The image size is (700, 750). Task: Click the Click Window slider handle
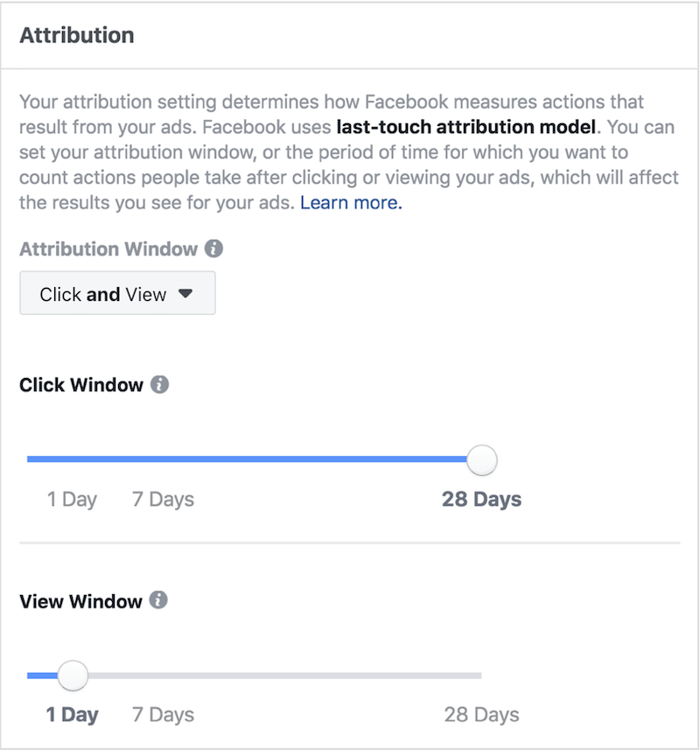tap(482, 459)
